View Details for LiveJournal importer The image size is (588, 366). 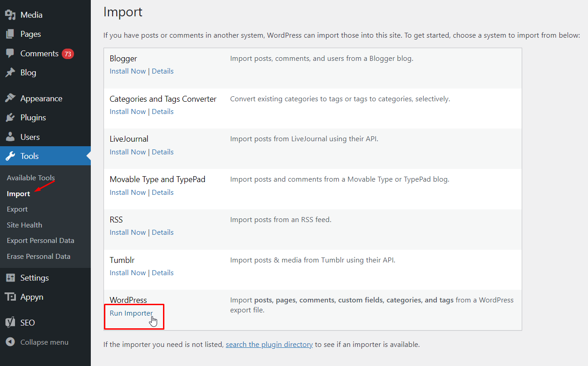[x=163, y=152]
